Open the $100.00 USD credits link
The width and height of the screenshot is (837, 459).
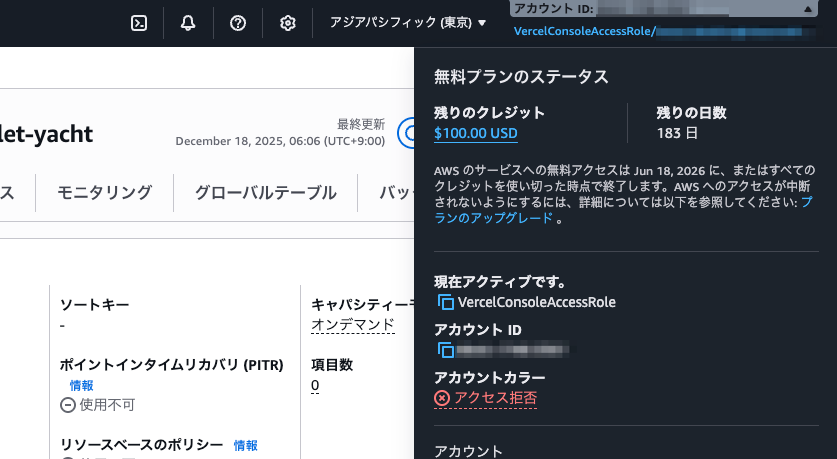pos(476,133)
